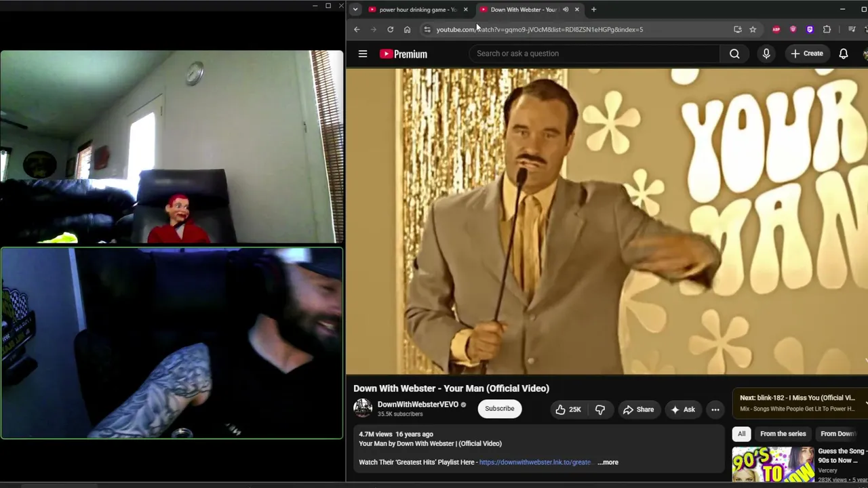868x488 pixels.
Task: Select the bearded man's webcam tile
Action: tap(172, 344)
